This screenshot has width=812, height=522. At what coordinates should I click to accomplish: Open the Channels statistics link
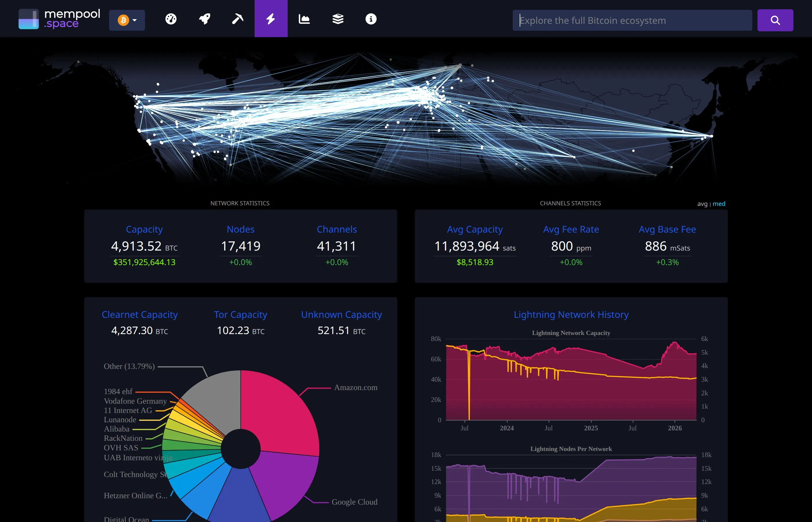tap(337, 229)
